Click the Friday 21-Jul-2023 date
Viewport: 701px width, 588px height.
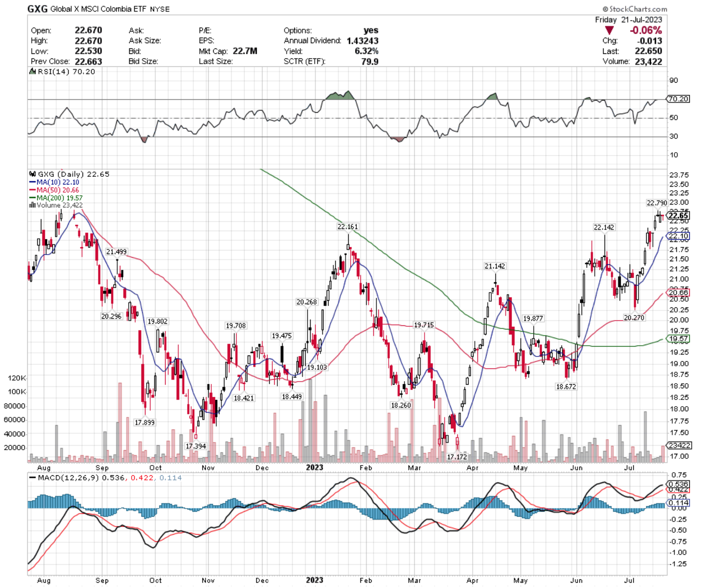(x=628, y=20)
